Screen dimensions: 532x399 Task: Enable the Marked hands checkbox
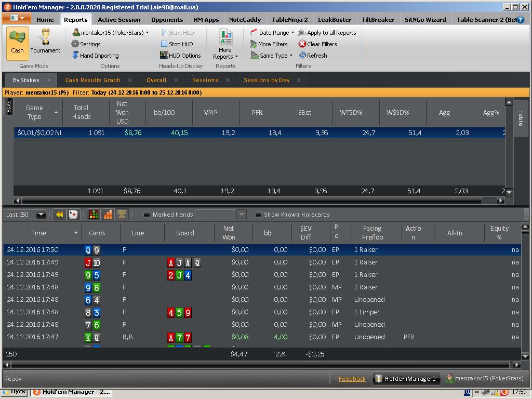(x=147, y=215)
